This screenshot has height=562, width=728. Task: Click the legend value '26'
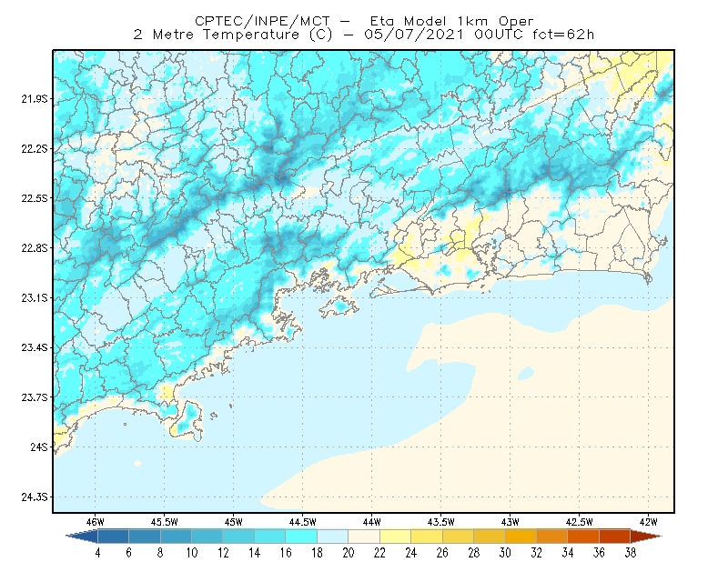coord(442,553)
